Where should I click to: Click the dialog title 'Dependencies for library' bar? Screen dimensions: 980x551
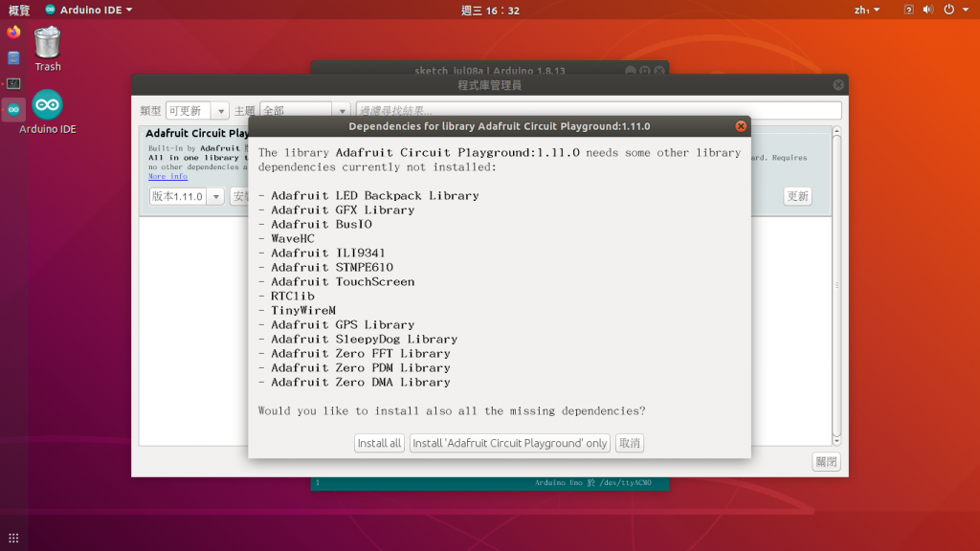[500, 126]
